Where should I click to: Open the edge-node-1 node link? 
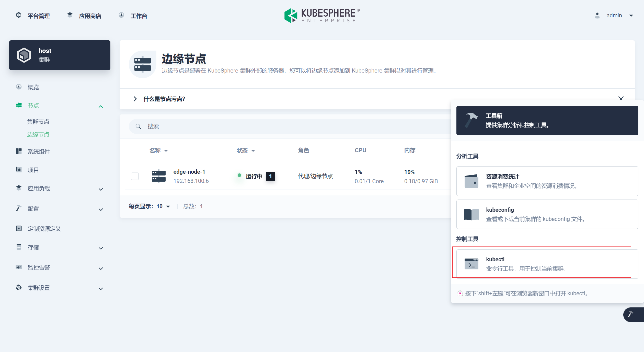189,172
